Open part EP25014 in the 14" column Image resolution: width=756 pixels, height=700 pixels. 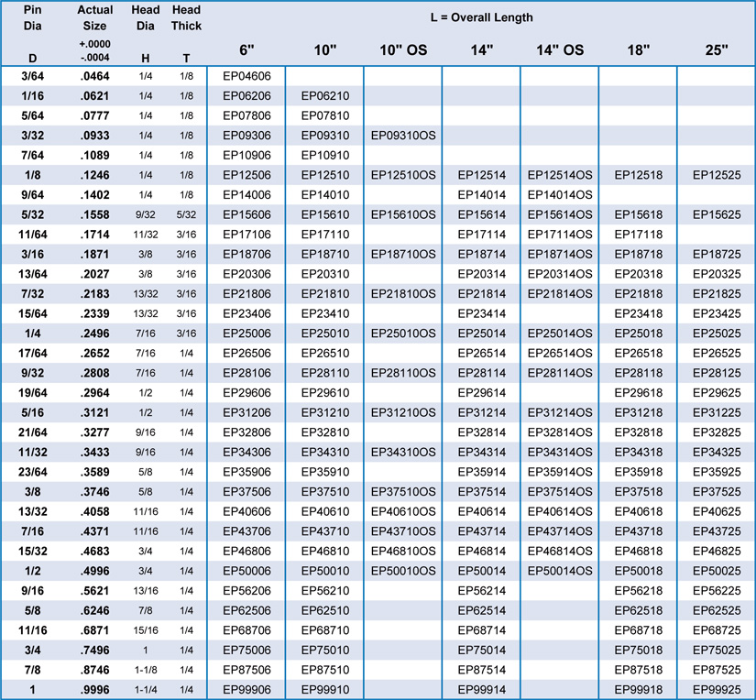point(481,333)
